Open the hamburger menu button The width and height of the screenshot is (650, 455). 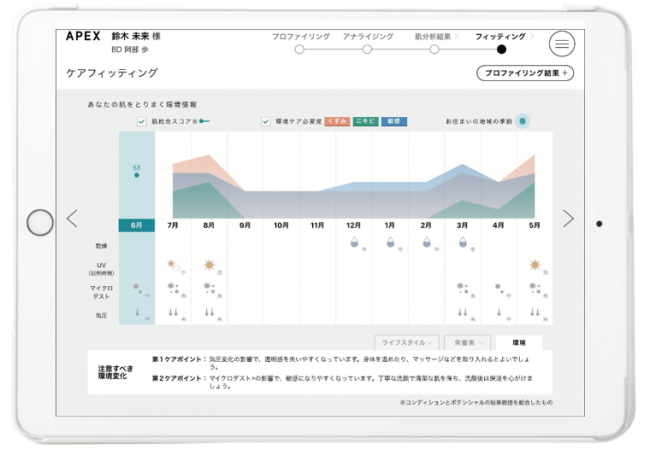pyautogui.click(x=562, y=44)
